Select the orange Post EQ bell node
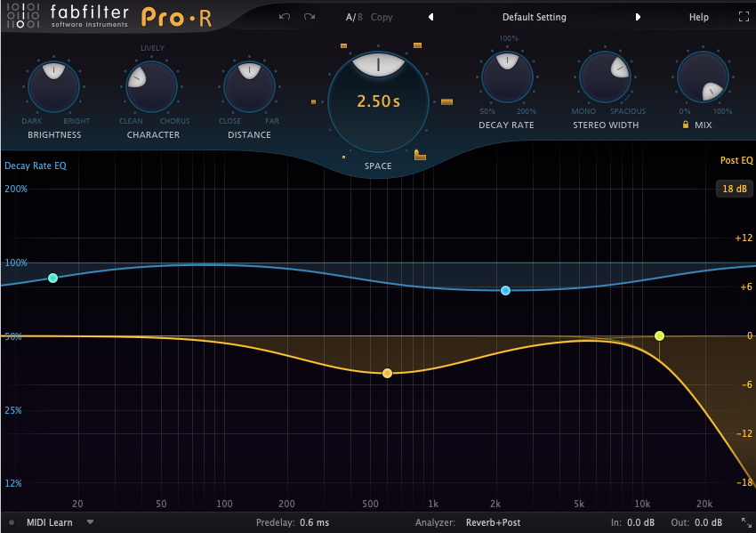 [x=387, y=374]
